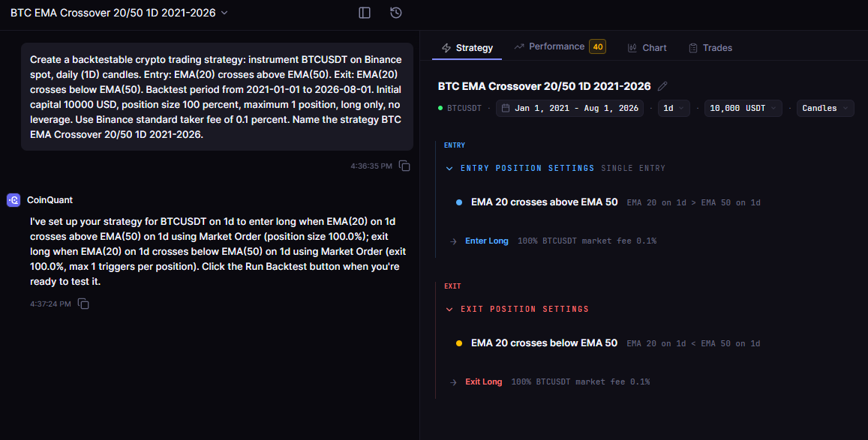Viewport: 868px width, 440px height.
Task: Switch to the Strategy tab
Action: (467, 48)
